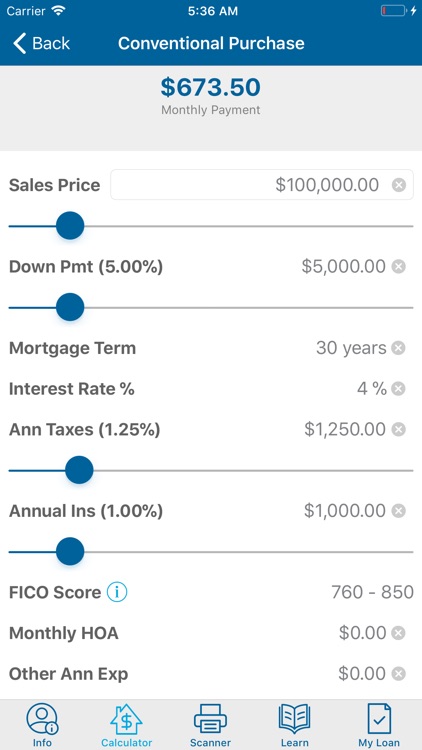Open the My Loan document icon

click(x=379, y=719)
